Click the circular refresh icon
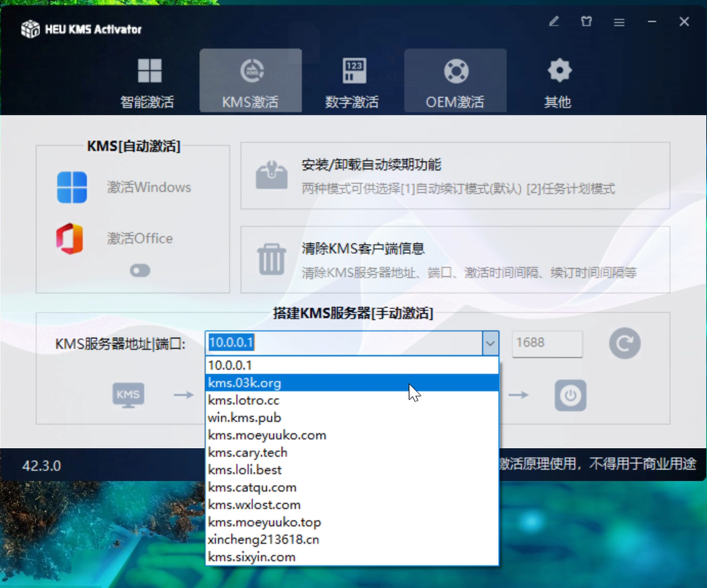This screenshot has width=707, height=588. pos(625,344)
